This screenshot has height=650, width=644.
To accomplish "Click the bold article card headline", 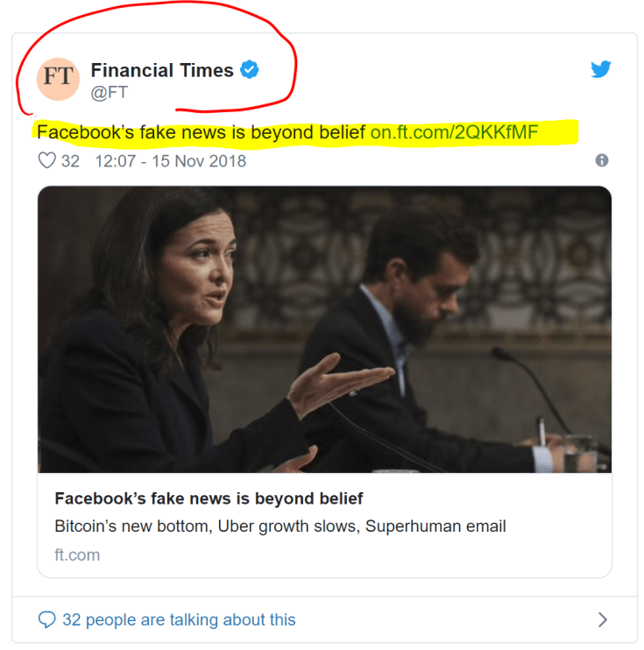I will 209,498.
